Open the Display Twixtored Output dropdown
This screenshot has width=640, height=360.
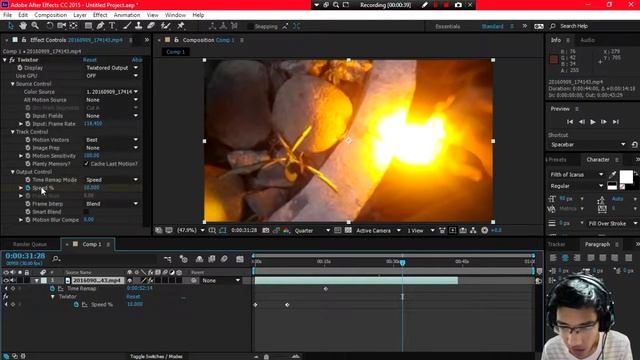112,68
